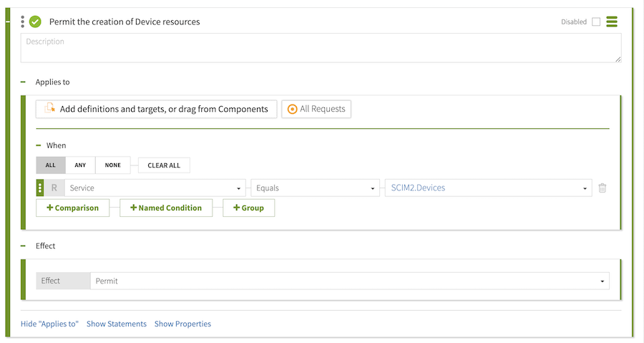Viewport: 644px width, 343px height.
Task: Toggle the Disabled checkbox
Action: click(x=596, y=22)
